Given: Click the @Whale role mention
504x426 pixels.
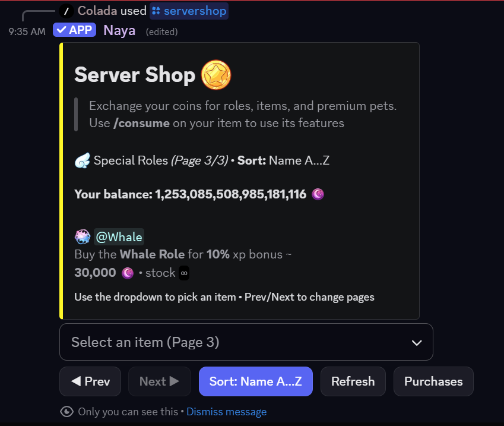Looking at the screenshot, I should (x=119, y=236).
